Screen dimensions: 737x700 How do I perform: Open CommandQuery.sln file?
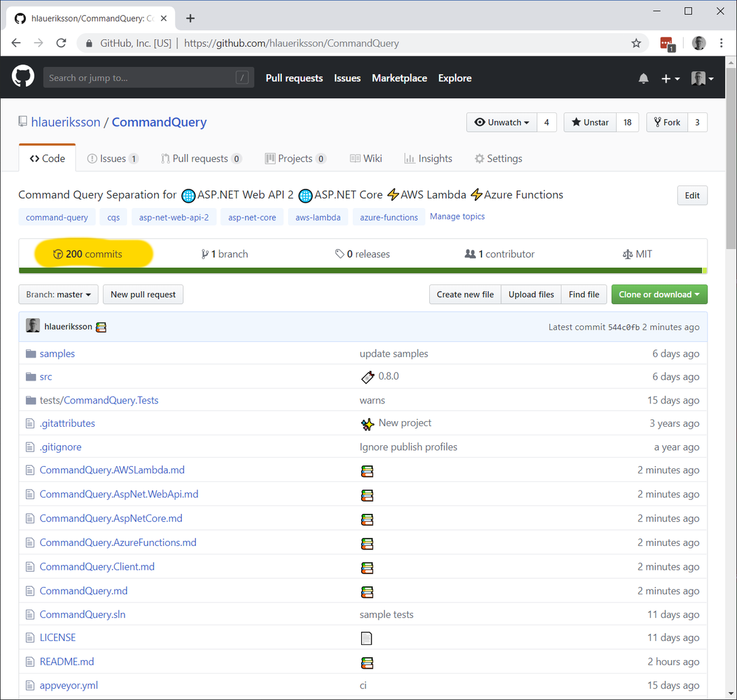(82, 615)
